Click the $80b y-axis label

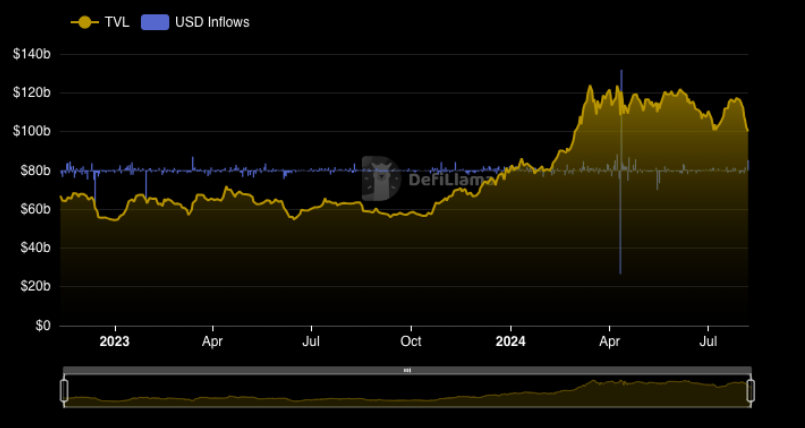[35, 170]
